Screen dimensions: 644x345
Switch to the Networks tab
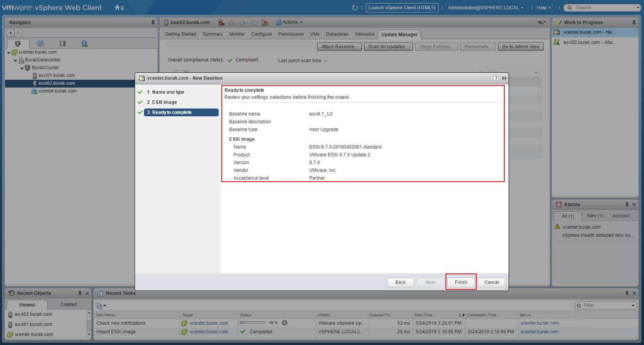point(365,34)
